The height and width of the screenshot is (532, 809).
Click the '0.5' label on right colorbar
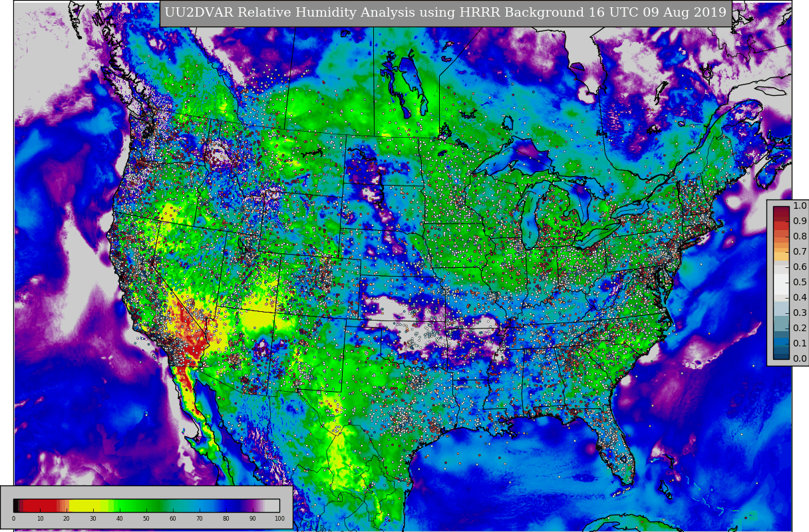pyautogui.click(x=800, y=283)
